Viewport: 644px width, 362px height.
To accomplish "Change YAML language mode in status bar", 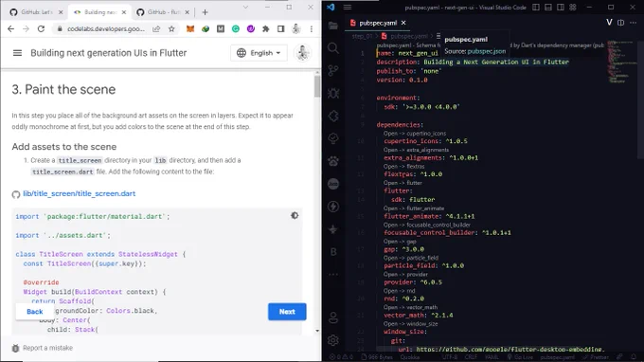I will (x=492, y=357).
